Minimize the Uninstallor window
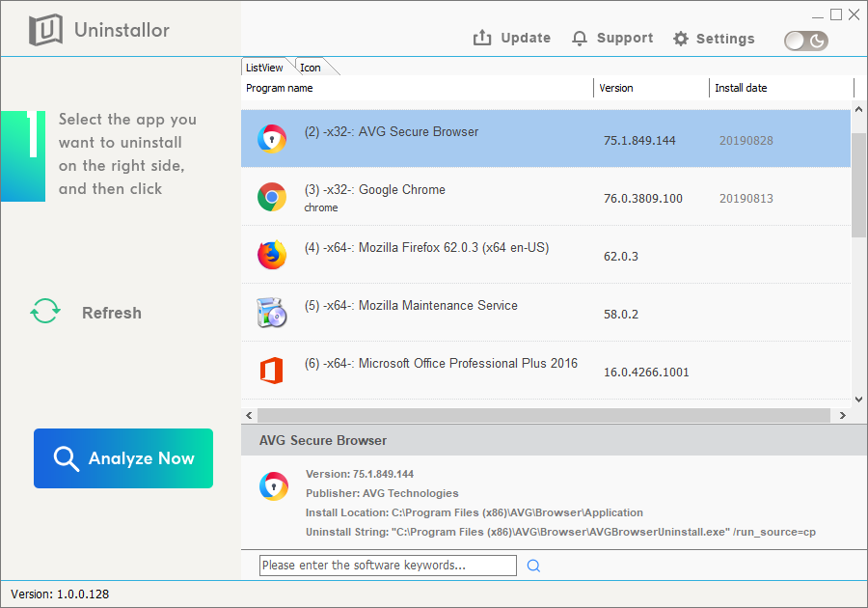Image resolution: width=868 pixels, height=608 pixels. coord(818,15)
